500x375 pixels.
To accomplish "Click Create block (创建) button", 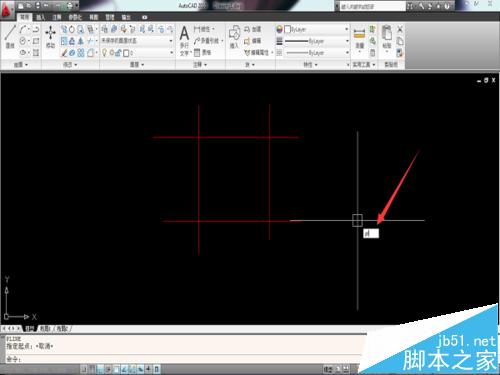I will (x=253, y=29).
